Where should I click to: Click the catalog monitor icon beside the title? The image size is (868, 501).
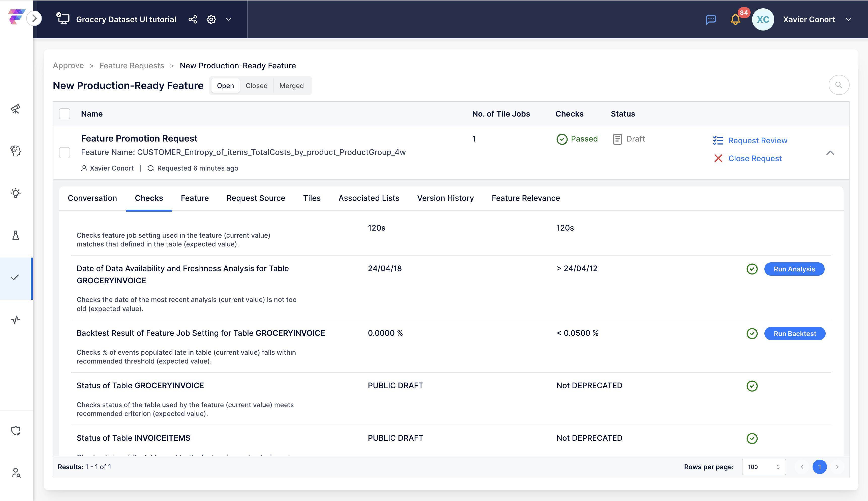(63, 19)
